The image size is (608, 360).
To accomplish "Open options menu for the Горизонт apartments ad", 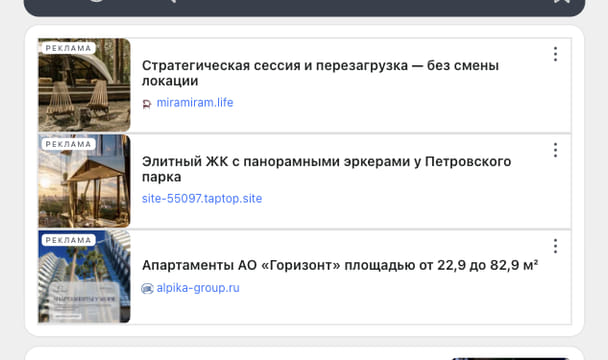I will [x=555, y=246].
